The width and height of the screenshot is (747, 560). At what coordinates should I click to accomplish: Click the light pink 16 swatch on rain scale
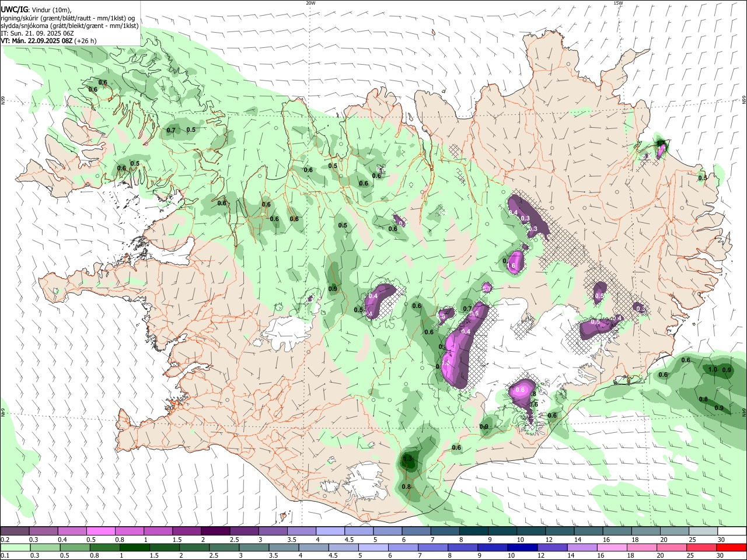click(612, 547)
